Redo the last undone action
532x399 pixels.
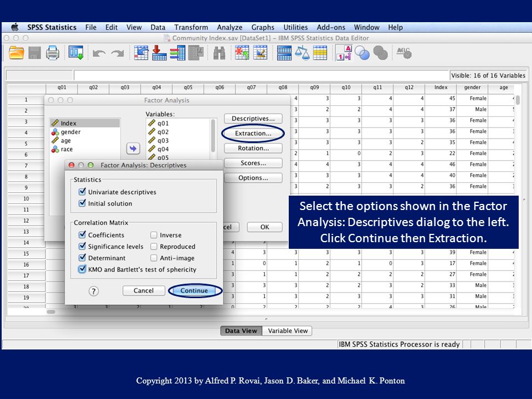117,53
